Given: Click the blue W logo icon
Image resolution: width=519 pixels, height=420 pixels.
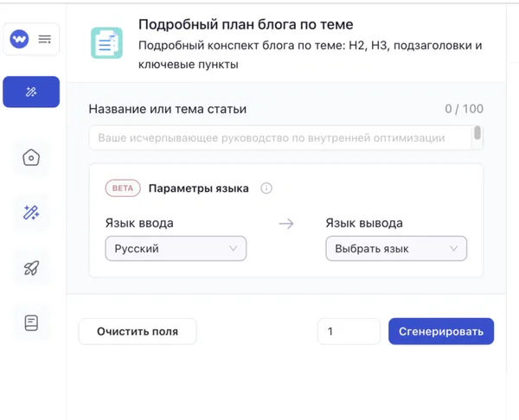Looking at the screenshot, I should 19,39.
